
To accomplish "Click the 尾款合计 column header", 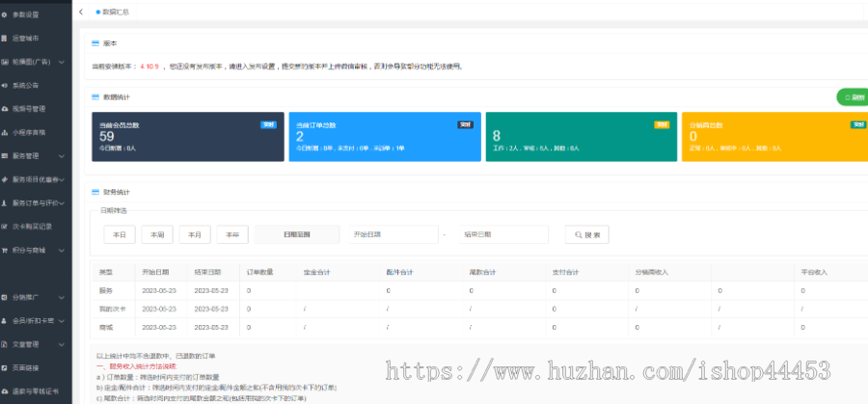I will pyautogui.click(x=483, y=272).
